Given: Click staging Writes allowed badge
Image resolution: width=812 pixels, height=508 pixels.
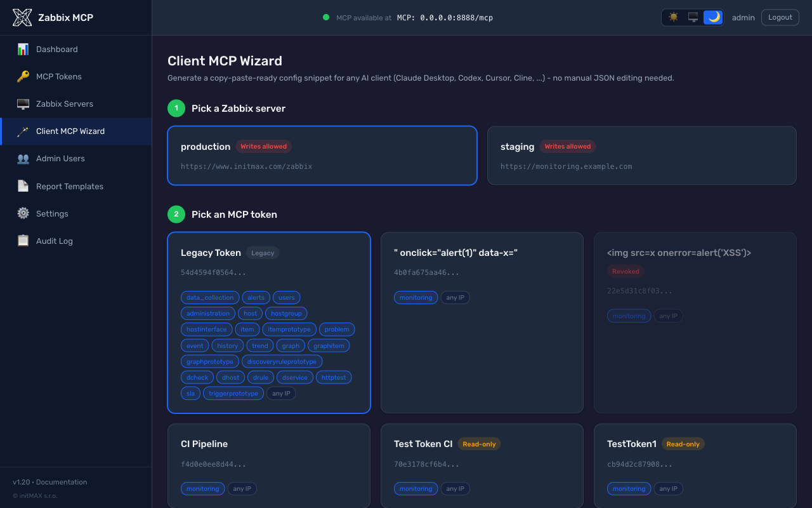Looking at the screenshot, I should (568, 146).
